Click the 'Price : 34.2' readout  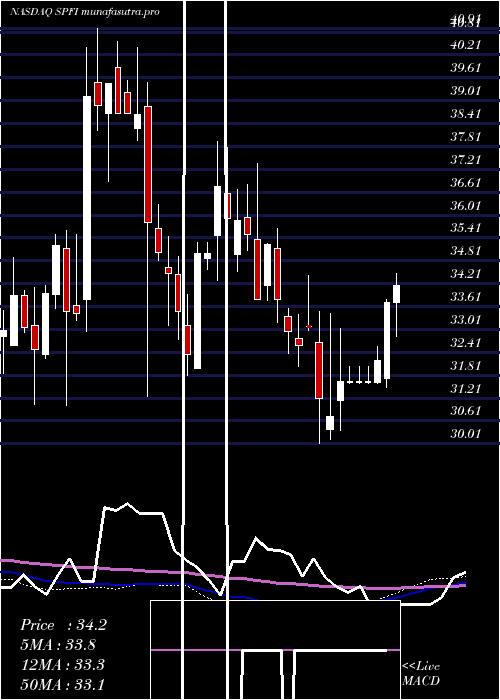point(63,625)
